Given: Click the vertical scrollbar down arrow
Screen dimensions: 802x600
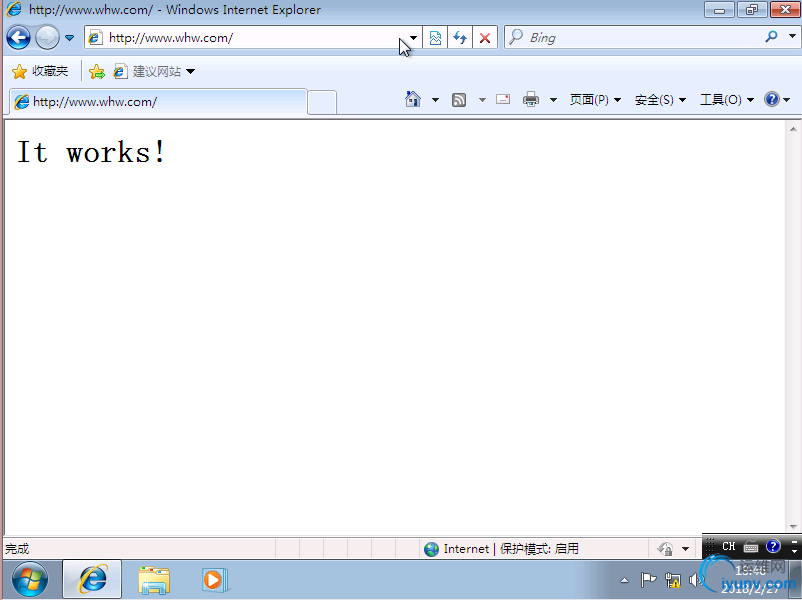Looking at the screenshot, I should [793, 526].
